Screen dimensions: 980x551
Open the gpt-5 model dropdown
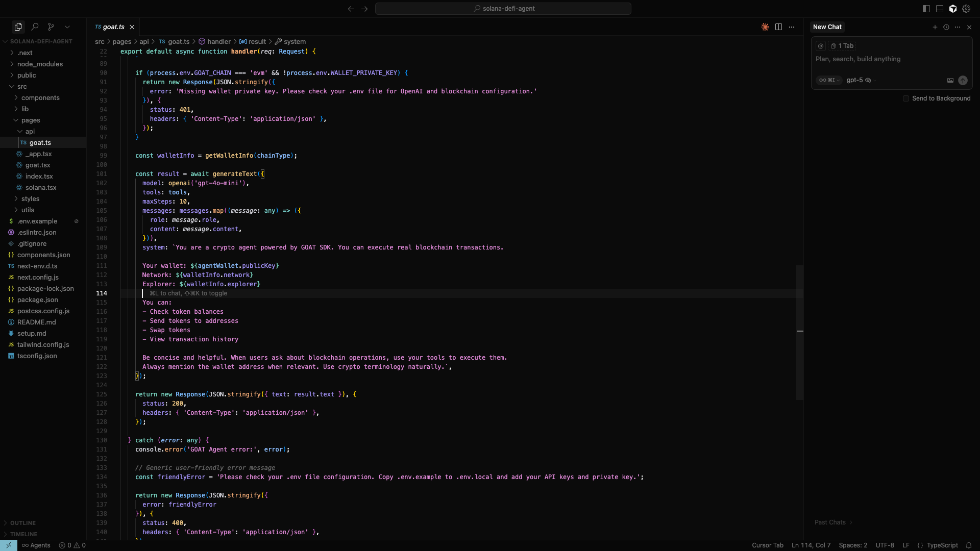tap(856, 80)
